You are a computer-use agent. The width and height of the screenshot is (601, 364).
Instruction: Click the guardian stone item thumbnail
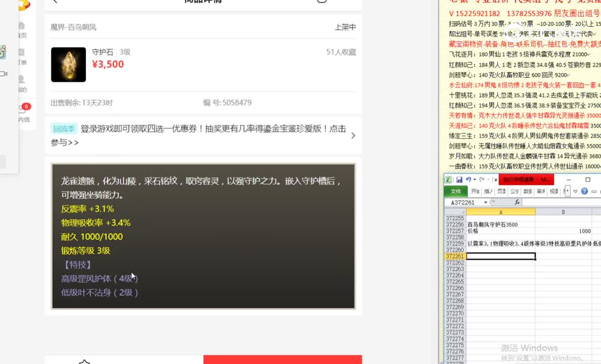tap(68, 64)
